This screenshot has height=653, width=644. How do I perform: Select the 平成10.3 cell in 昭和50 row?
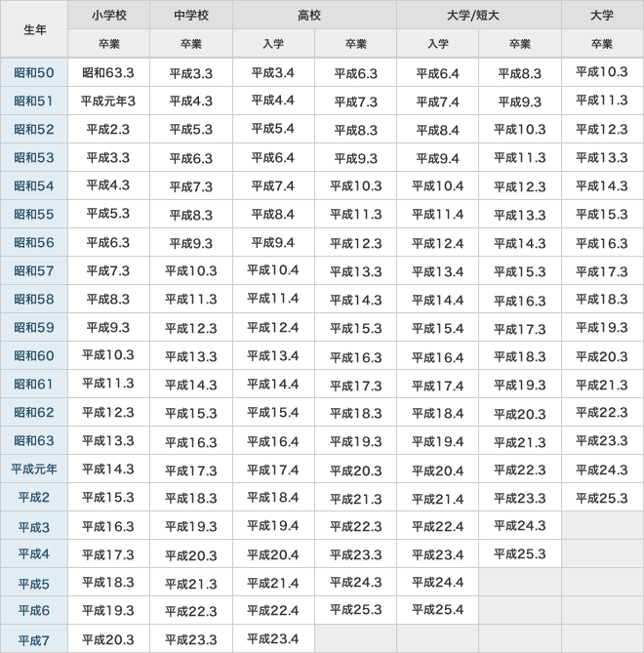coord(602,73)
